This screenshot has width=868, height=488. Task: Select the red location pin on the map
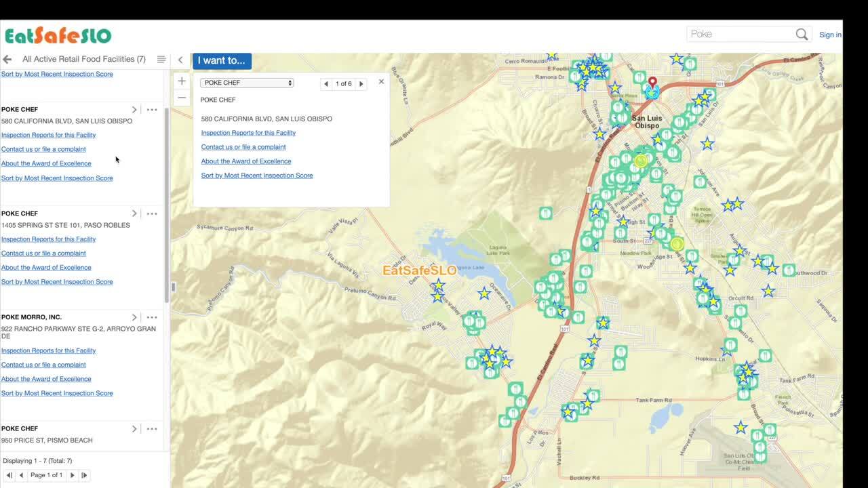tap(652, 83)
